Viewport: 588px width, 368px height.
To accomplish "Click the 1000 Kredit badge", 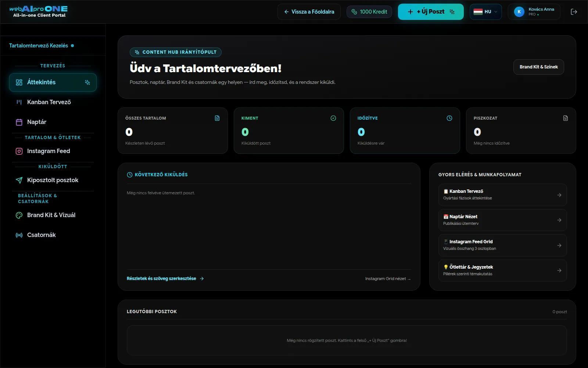I will point(369,12).
